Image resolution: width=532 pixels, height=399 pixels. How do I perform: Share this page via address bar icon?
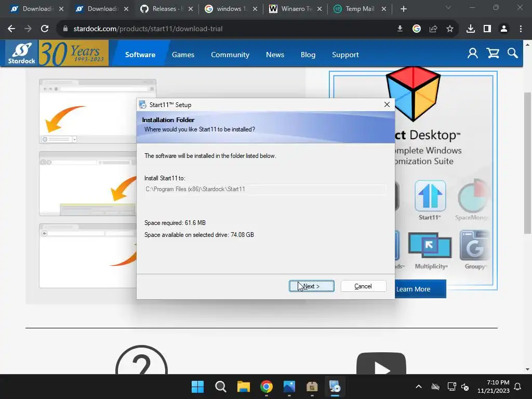pyautogui.click(x=433, y=29)
